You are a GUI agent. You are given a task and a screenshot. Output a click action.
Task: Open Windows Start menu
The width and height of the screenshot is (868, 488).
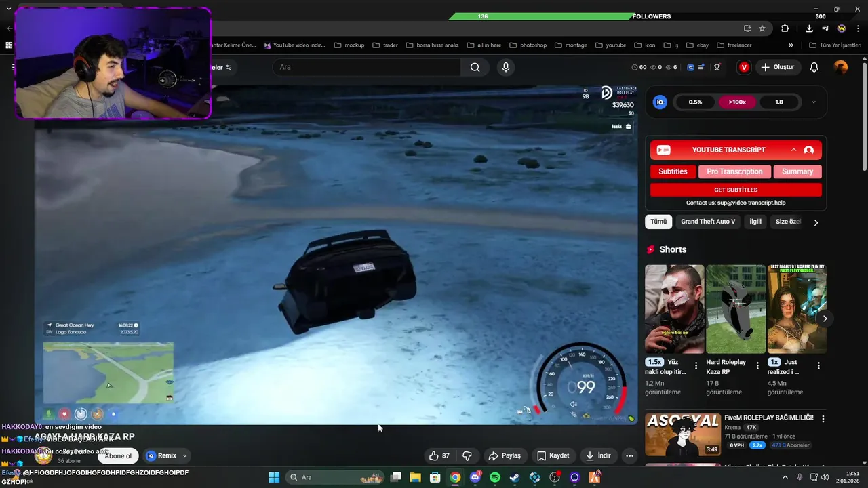point(274,477)
